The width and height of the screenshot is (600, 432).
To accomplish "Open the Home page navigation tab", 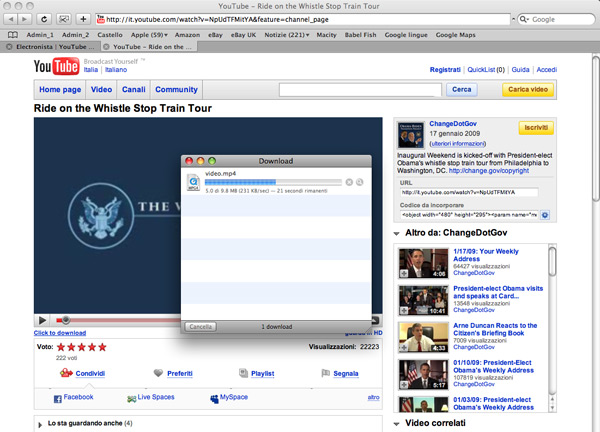I will click(60, 90).
